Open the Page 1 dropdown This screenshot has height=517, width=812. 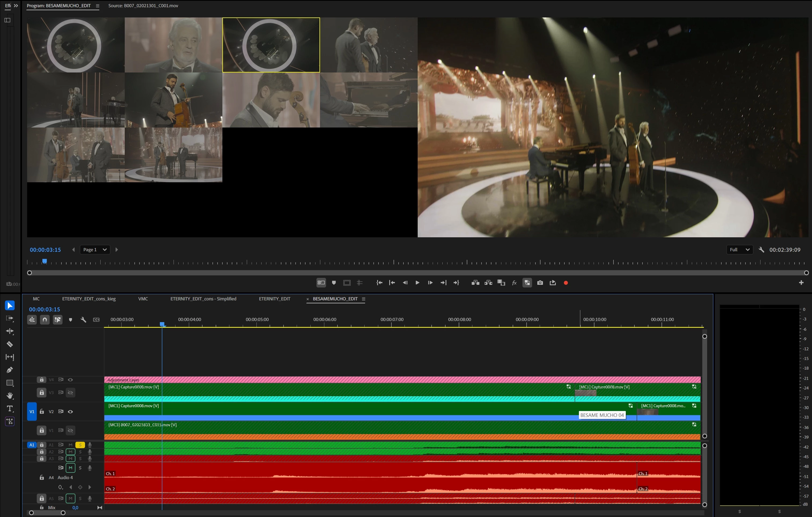(95, 250)
